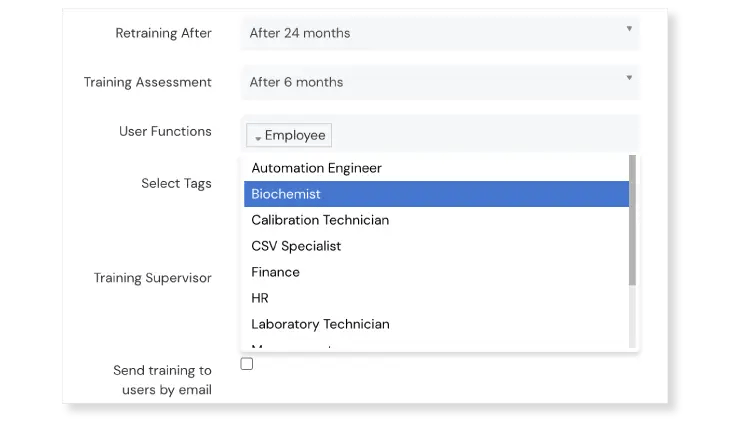This screenshot has width=730, height=434.
Task: Click empty area of User Functions field
Action: point(480,135)
